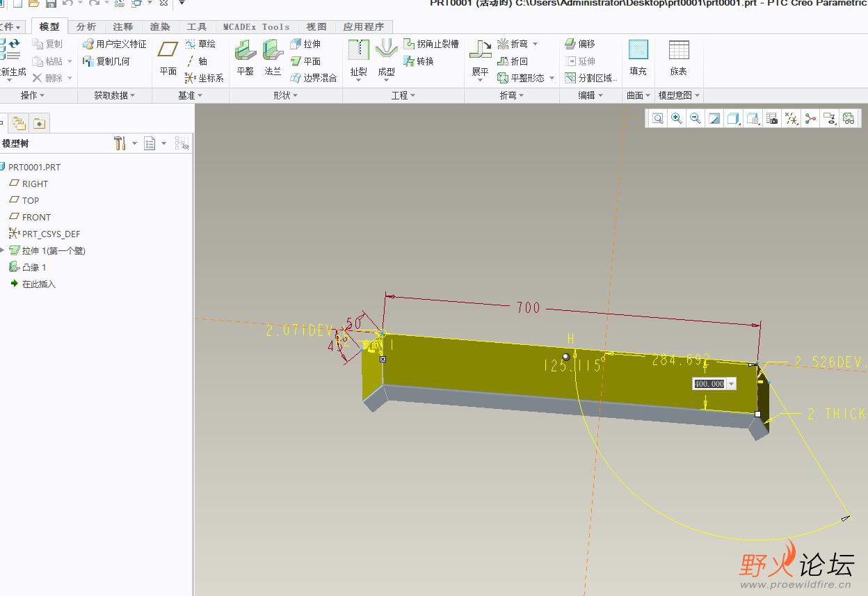Create a datum 轴 axis

(197, 61)
